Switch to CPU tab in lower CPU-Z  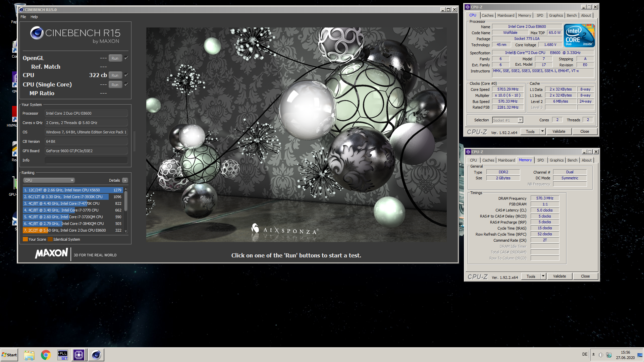pyautogui.click(x=473, y=160)
